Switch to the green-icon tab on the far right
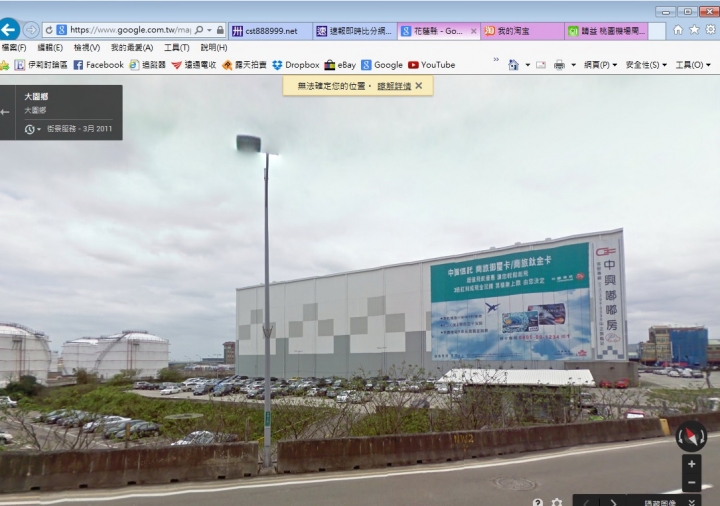Viewport: 720px width, 506px height. point(607,31)
